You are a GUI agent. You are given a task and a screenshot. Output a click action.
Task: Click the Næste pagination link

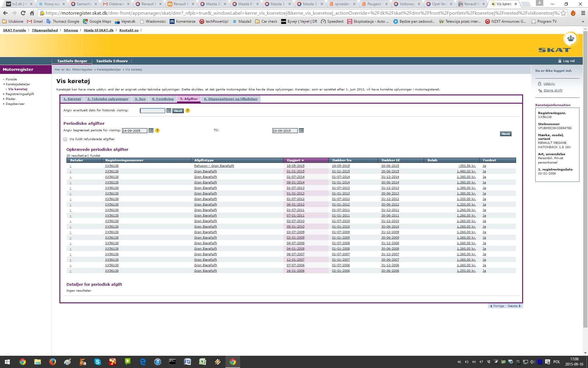[x=514, y=306]
